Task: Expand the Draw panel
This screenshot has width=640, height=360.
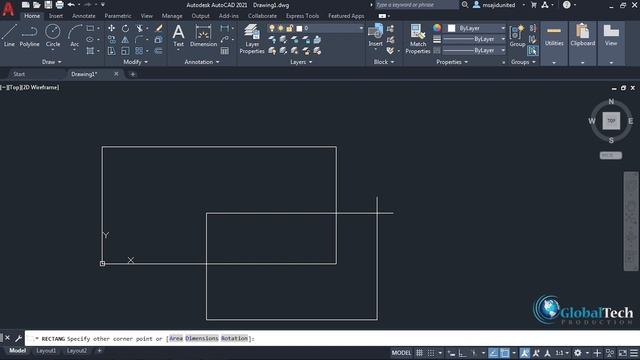Action: point(51,62)
